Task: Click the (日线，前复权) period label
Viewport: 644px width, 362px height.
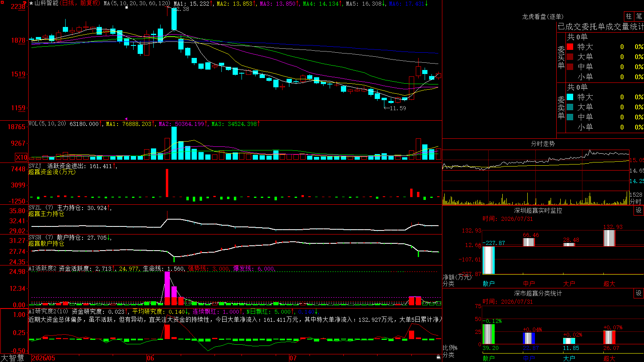Action: 80,3
